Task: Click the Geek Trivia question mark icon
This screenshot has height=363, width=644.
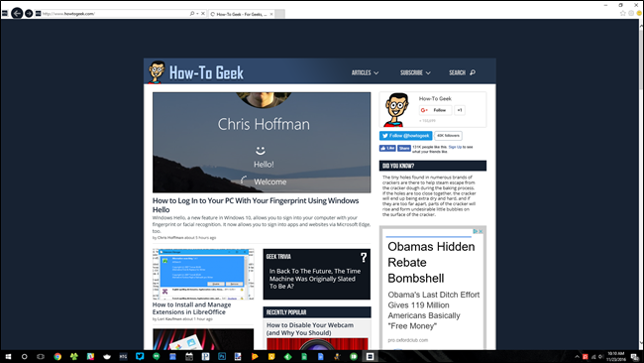Action: (364, 257)
